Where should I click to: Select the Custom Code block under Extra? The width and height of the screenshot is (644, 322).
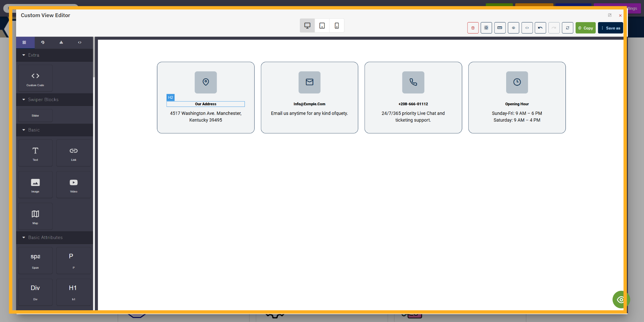35,78
